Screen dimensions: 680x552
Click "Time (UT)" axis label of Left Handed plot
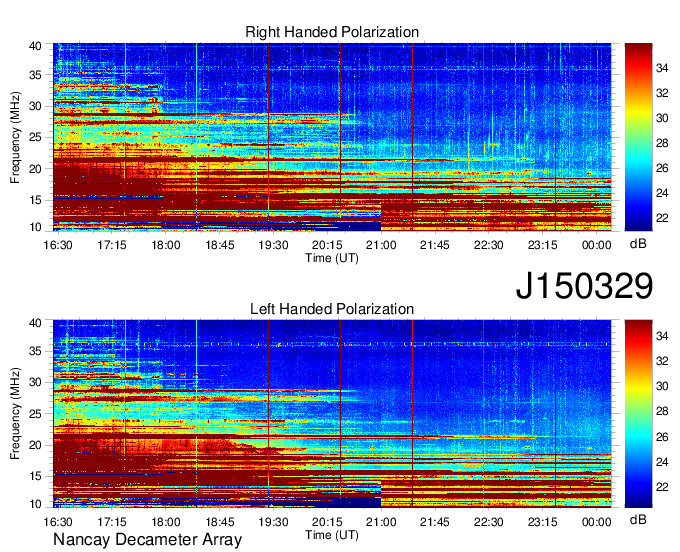(x=332, y=535)
